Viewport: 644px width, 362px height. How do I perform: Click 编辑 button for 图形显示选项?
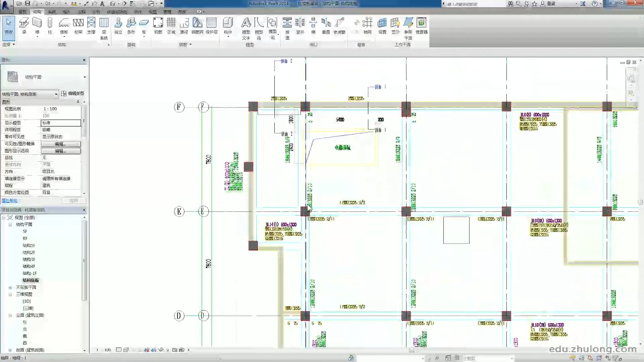pyautogui.click(x=61, y=151)
